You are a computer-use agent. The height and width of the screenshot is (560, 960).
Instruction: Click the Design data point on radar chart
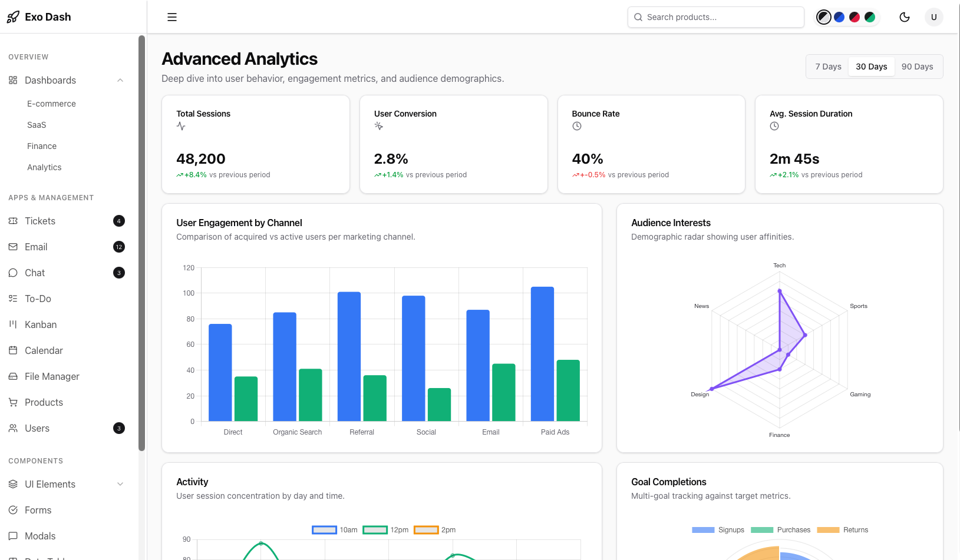point(712,389)
